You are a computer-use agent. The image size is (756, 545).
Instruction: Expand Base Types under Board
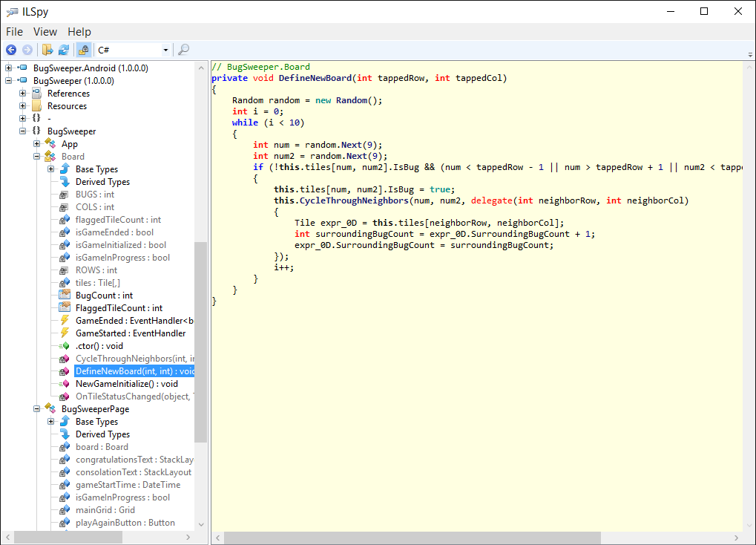click(50, 169)
